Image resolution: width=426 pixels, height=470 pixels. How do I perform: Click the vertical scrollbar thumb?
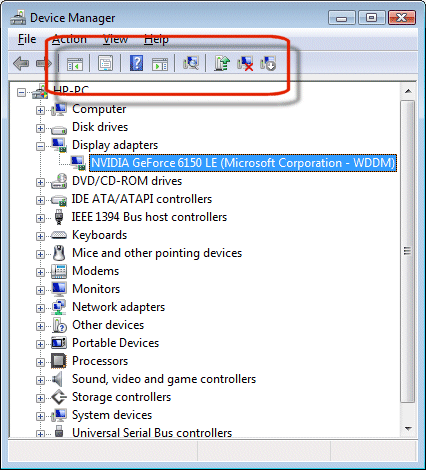[x=407, y=251]
